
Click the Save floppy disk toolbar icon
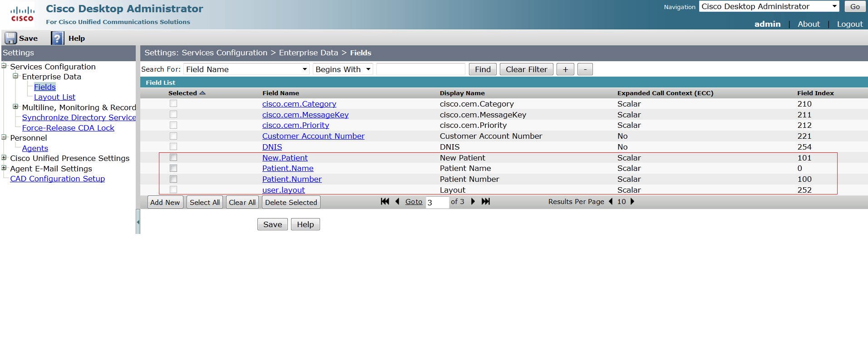coord(10,38)
